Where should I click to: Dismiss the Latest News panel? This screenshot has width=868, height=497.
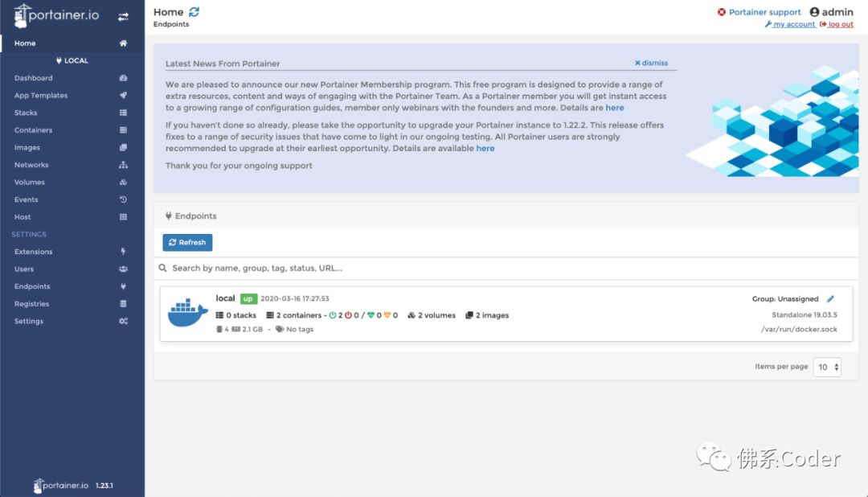point(651,63)
